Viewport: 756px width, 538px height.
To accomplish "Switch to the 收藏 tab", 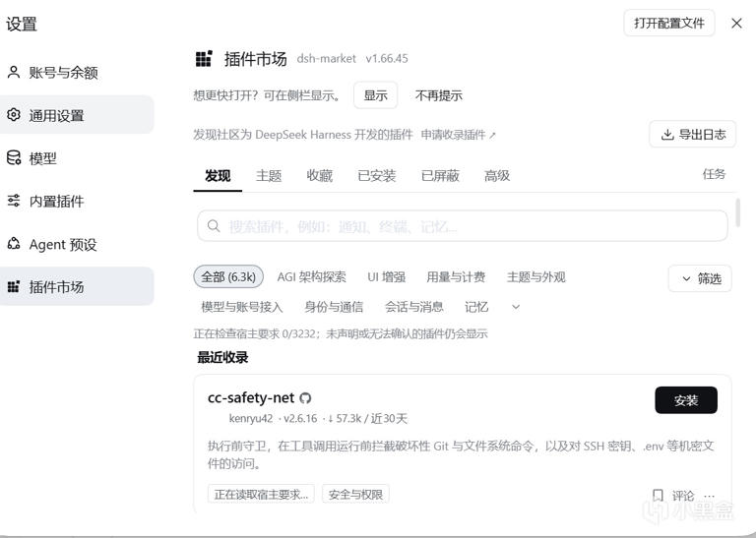I will click(320, 176).
